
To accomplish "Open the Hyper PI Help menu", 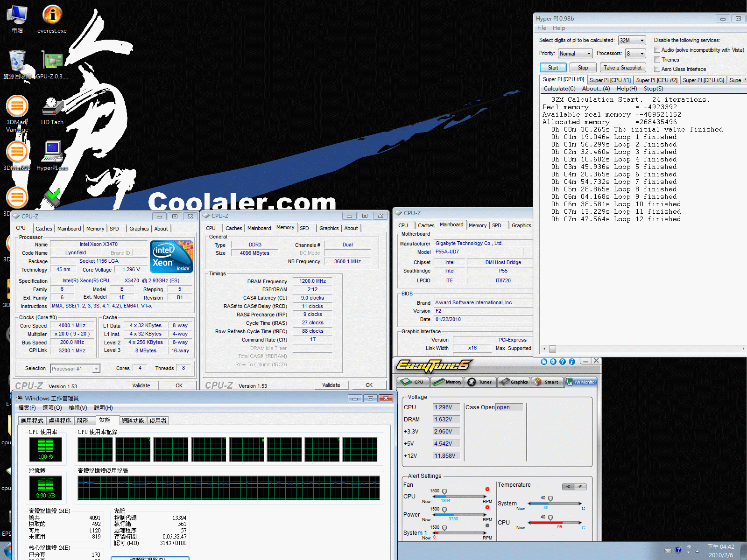I will click(559, 28).
